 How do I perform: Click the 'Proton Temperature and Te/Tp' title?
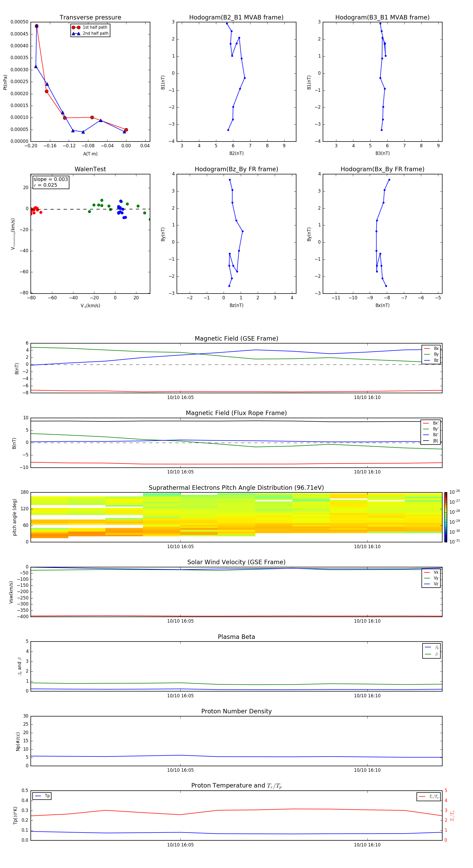click(236, 785)
